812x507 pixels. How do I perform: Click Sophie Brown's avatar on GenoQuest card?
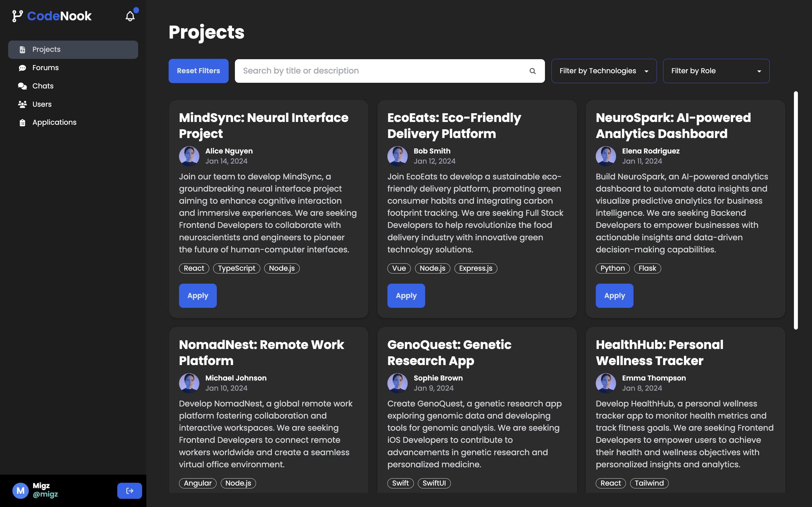(x=397, y=383)
